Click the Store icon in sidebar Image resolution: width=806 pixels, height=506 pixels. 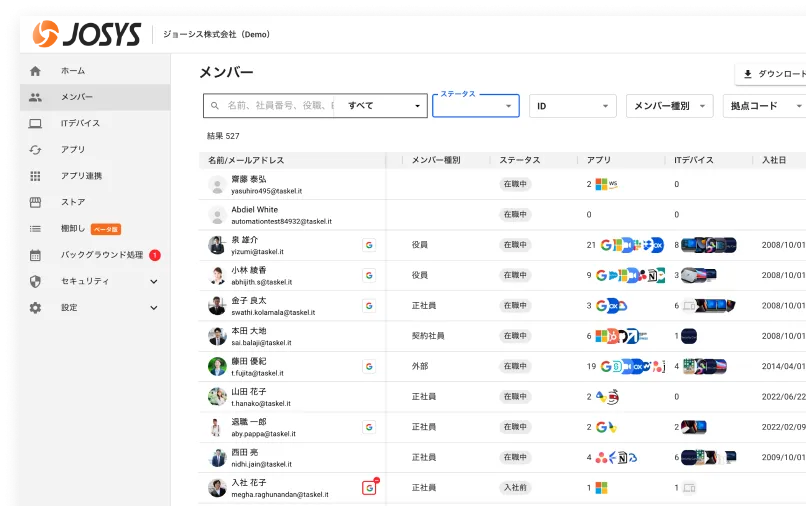coord(35,202)
